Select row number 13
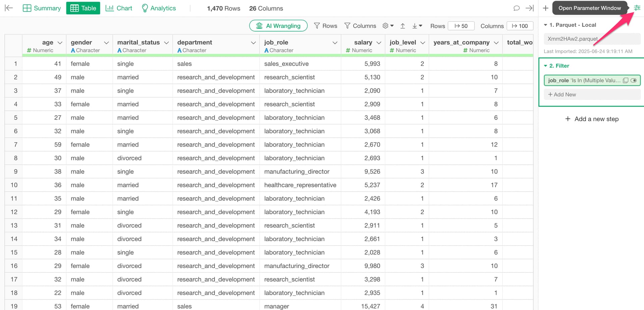Viewport: 644px width, 310px height. [x=13, y=225]
